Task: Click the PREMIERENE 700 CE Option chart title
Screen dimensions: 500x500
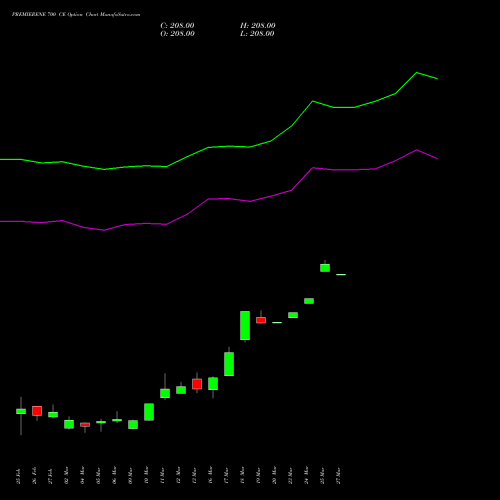Action: (76, 15)
